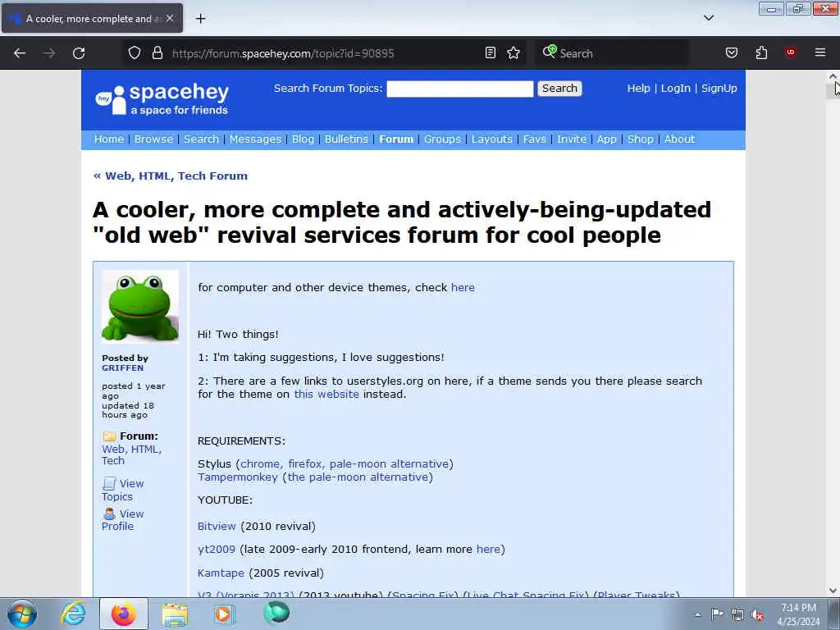Open Windows Media Player from taskbar
This screenshot has height=630, width=840.
[x=224, y=614]
